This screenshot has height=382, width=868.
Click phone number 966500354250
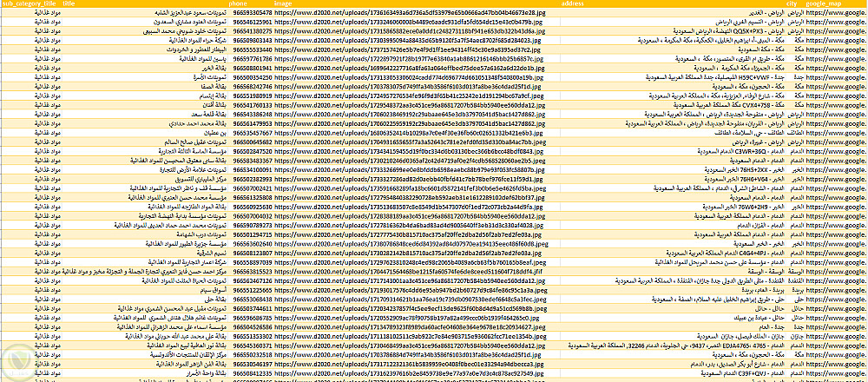(252, 77)
